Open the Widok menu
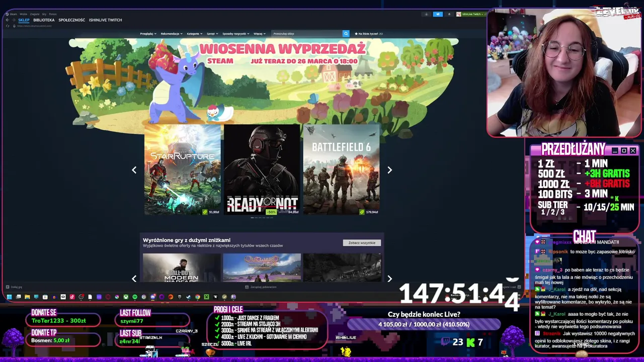 point(23,14)
